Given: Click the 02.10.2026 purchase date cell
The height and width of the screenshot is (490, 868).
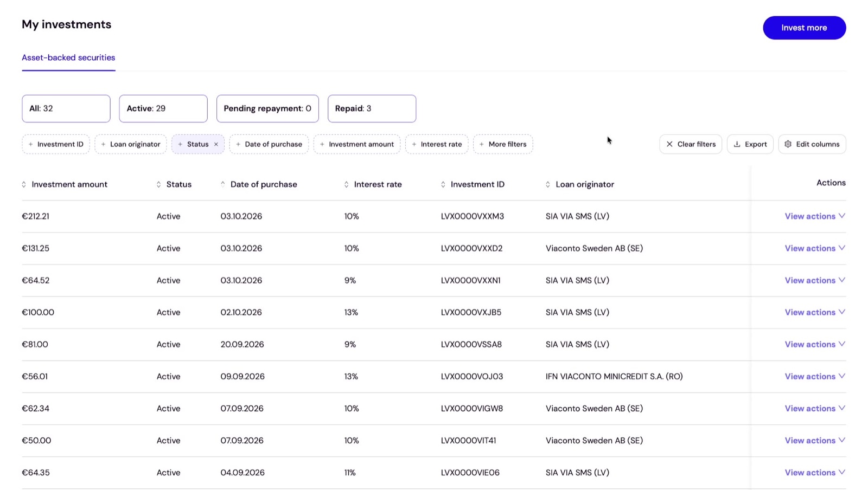Looking at the screenshot, I should (x=241, y=312).
